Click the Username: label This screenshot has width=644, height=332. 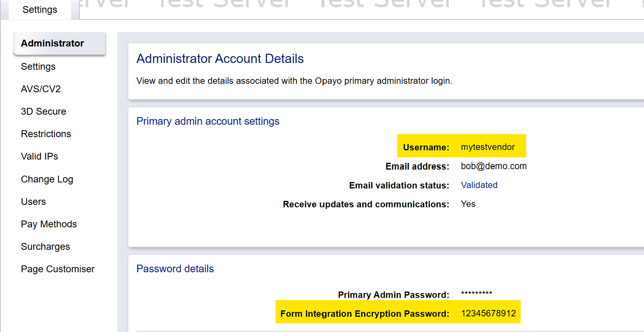426,148
